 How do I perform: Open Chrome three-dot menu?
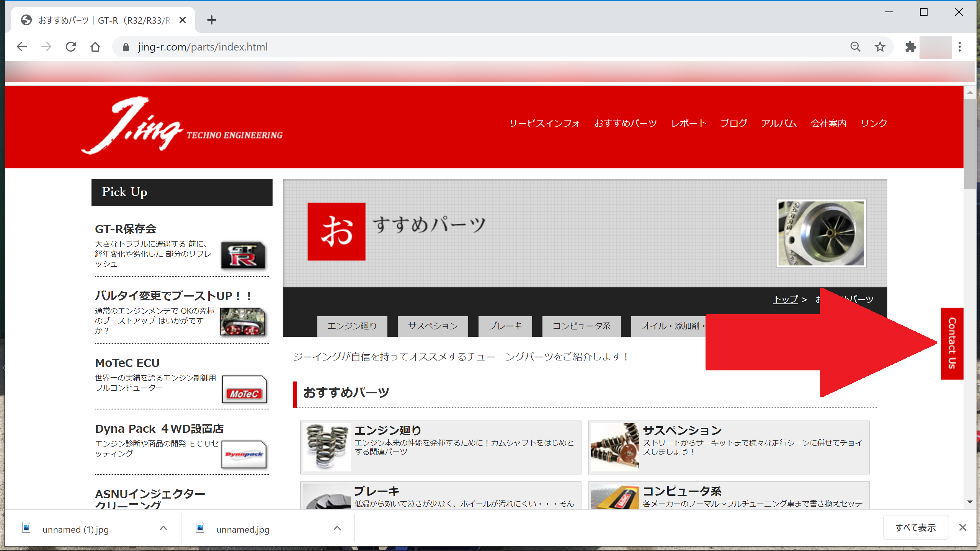(x=959, y=47)
